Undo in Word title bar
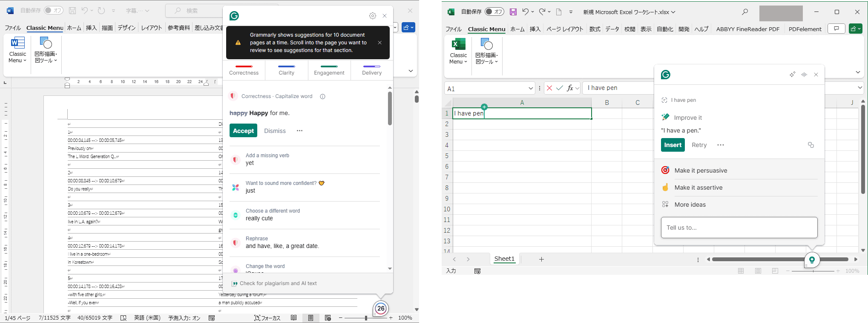The width and height of the screenshot is (868, 323). [85, 11]
